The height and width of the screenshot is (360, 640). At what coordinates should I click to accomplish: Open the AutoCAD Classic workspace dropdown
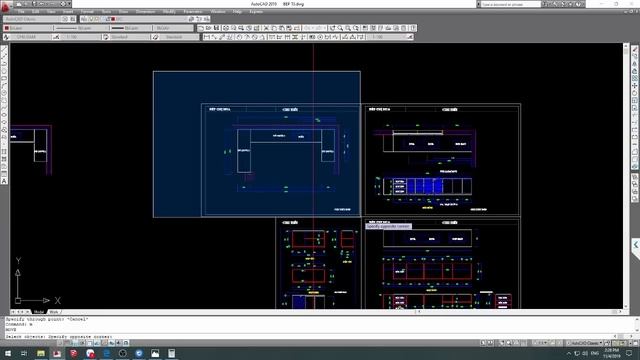(x=34, y=19)
